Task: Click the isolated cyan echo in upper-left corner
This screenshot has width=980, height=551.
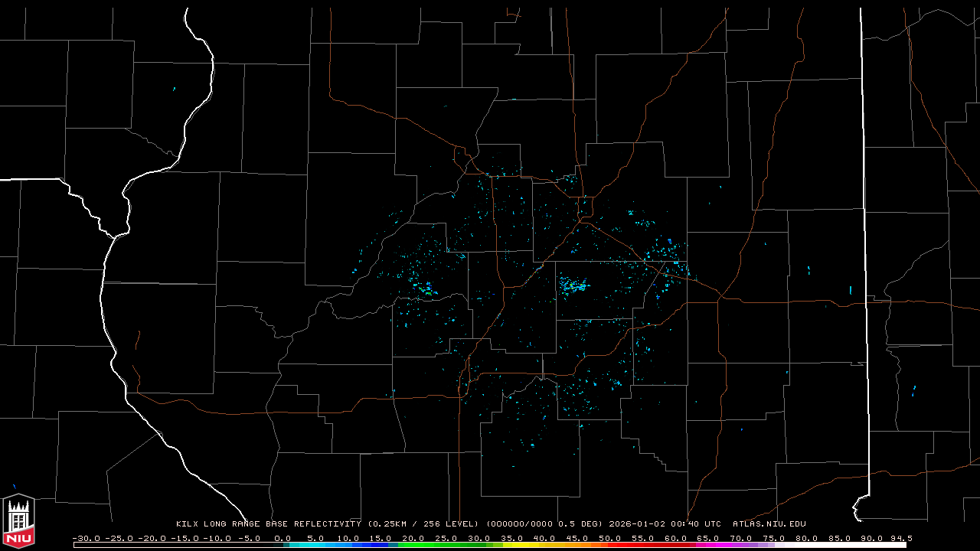Action: (x=175, y=90)
